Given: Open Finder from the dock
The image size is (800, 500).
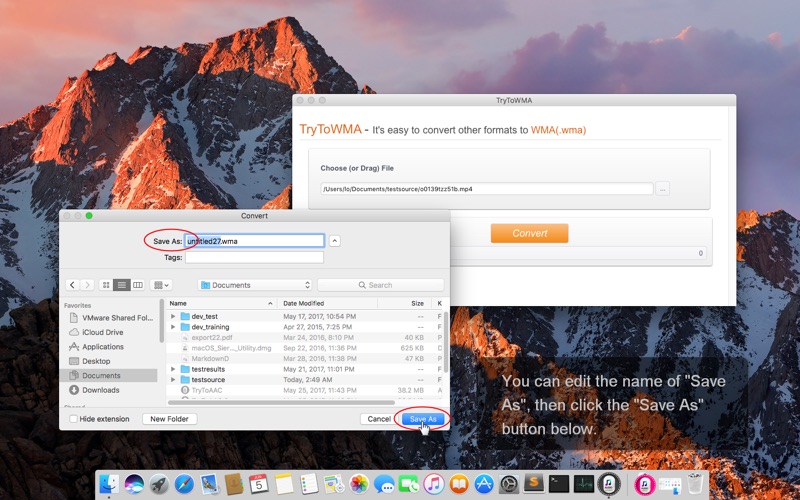Looking at the screenshot, I should click(x=109, y=484).
